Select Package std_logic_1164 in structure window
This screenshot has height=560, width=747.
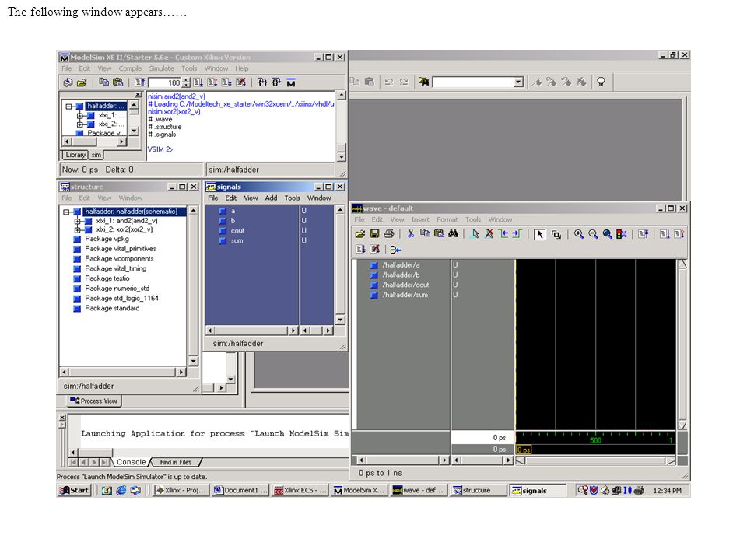(121, 299)
